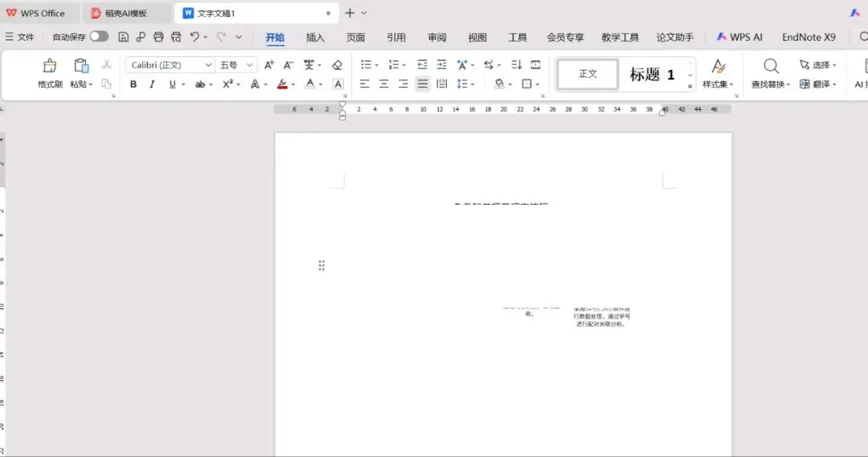Align text right icon
Viewport: 868px width, 457px height.
point(403,84)
